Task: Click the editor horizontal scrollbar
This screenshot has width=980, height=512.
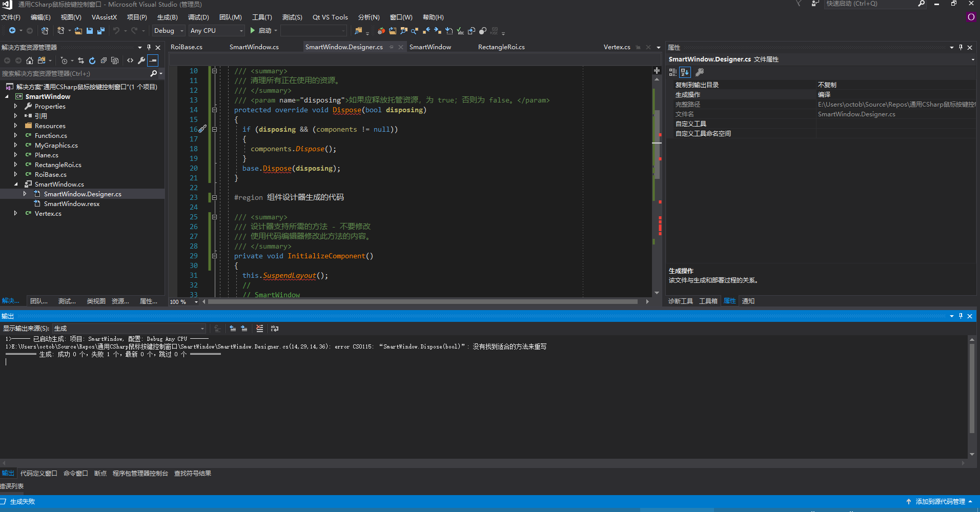Action: (x=422, y=302)
